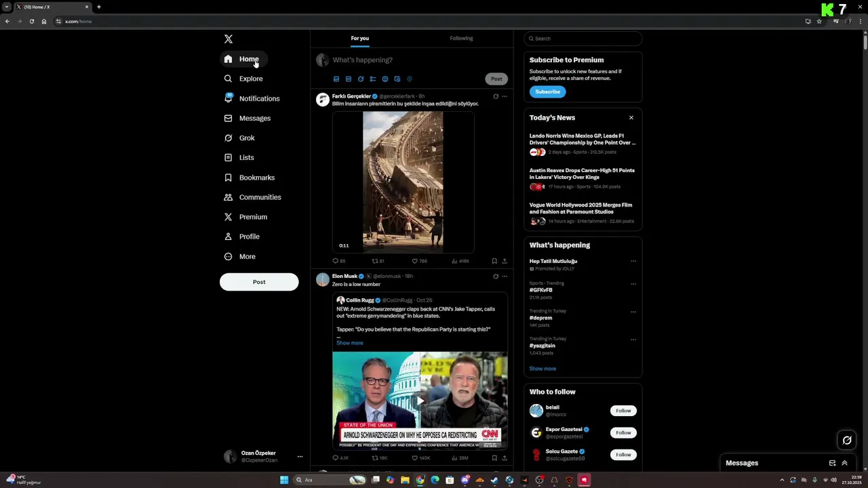This screenshot has width=868, height=488.
Task: Click the Windows taskbar search box
Action: (x=330, y=480)
